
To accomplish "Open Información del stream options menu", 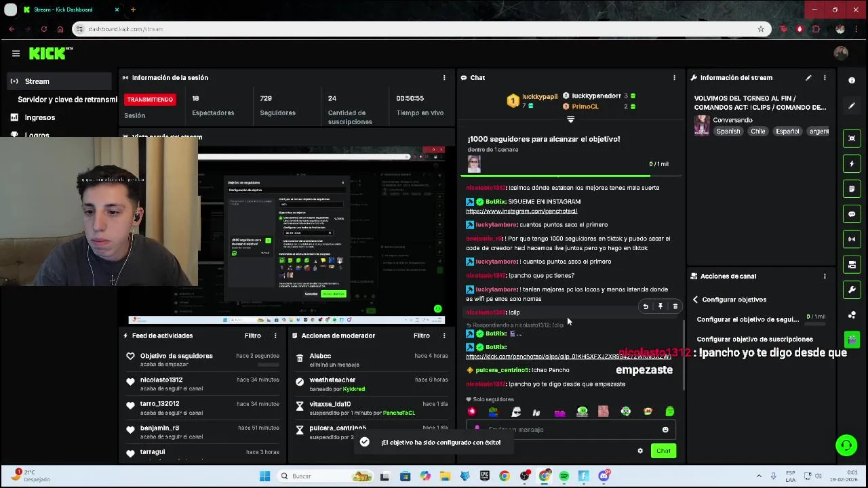I will click(825, 77).
